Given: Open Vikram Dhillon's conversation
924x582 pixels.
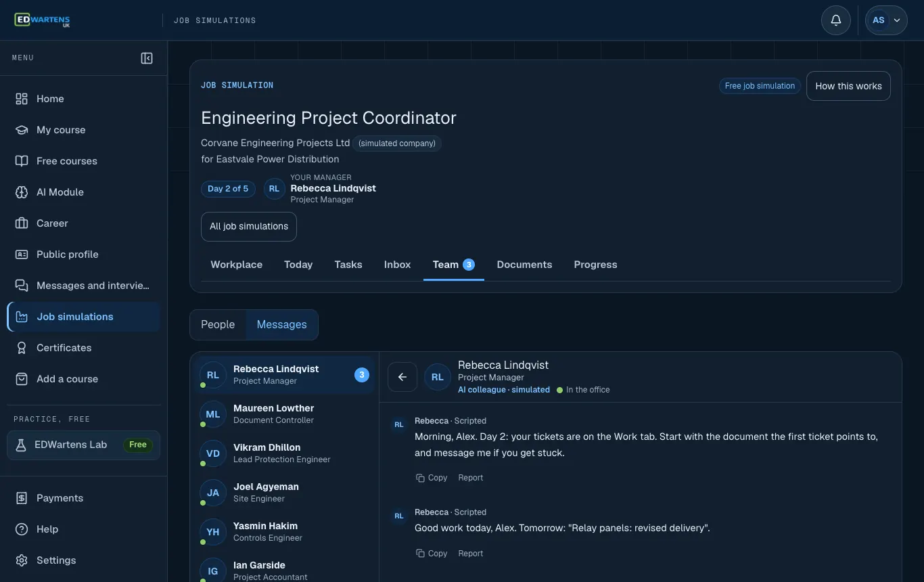Looking at the screenshot, I should (x=285, y=453).
